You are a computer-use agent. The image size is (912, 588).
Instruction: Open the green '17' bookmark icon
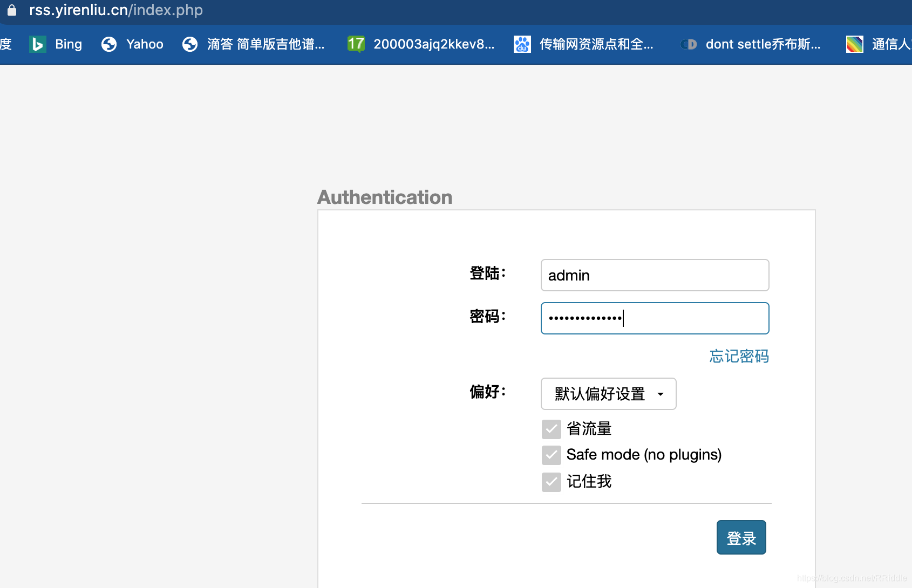pos(356,43)
